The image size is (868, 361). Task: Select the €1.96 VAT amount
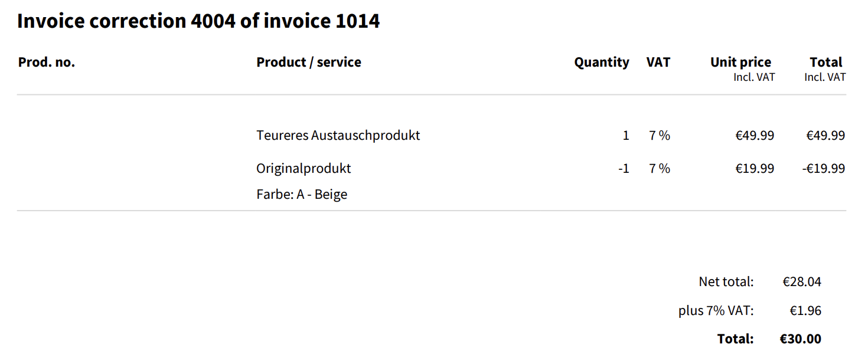pyautogui.click(x=805, y=311)
